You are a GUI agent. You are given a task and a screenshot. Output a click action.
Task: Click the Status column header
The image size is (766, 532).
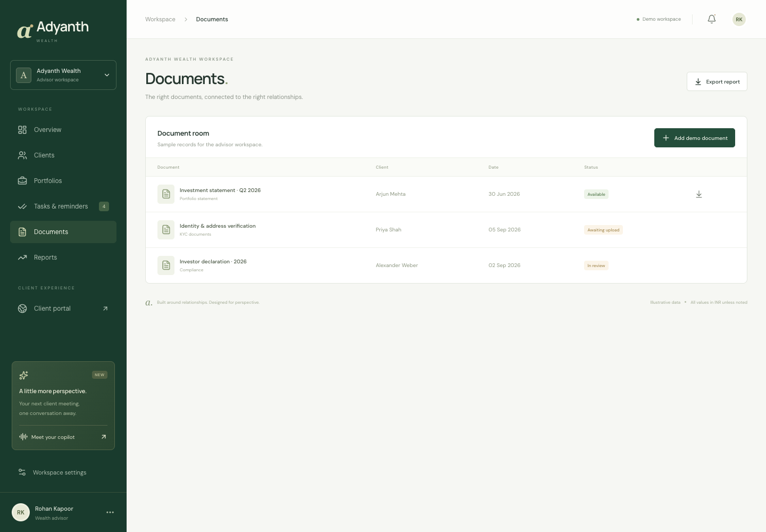click(x=591, y=167)
